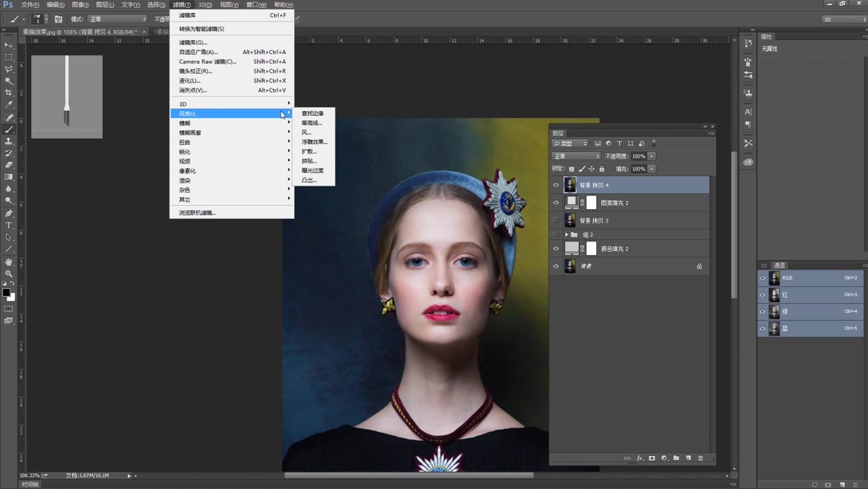Click the lock transparent pixels icon
868x489 pixels.
571,169
